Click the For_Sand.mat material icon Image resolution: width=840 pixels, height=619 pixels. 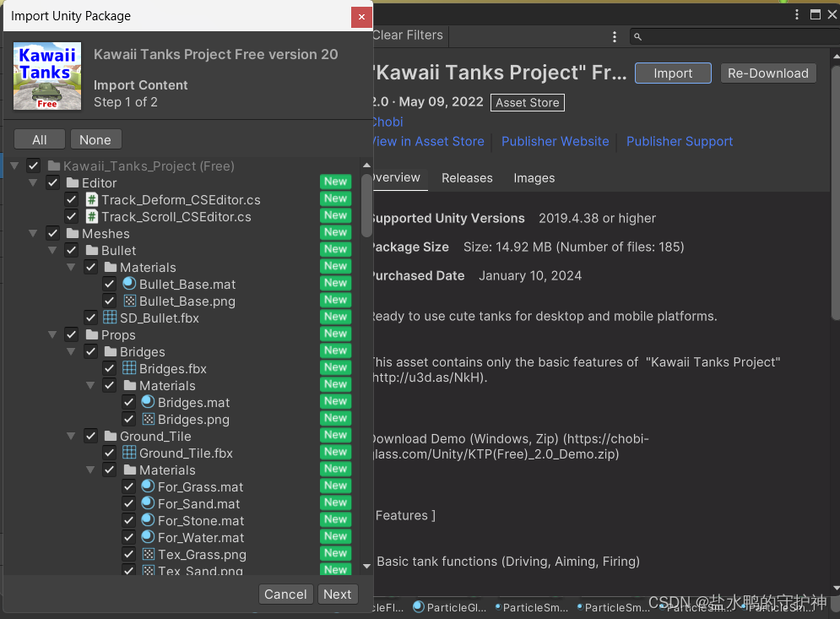point(148,503)
